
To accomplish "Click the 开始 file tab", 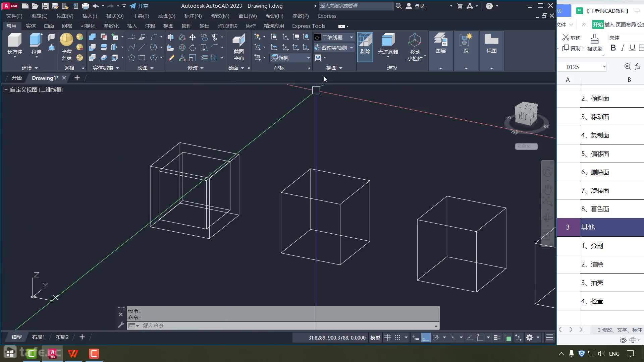I will [x=16, y=78].
